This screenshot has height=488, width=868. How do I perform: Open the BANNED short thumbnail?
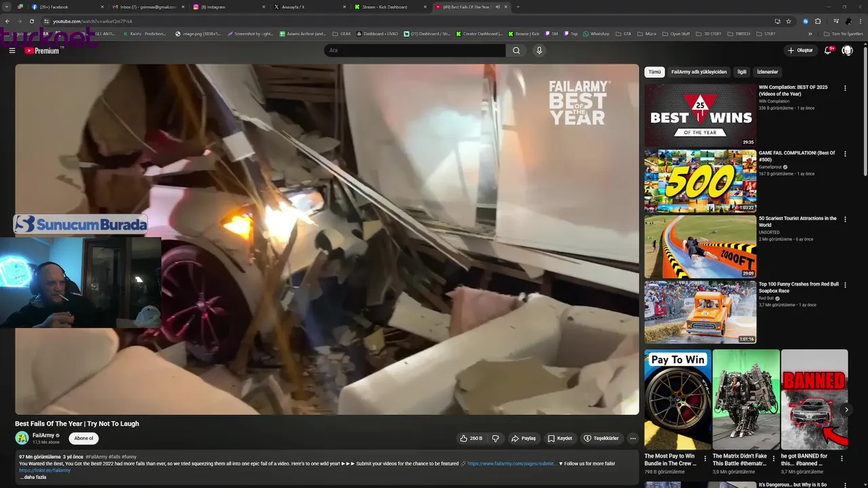click(x=814, y=399)
